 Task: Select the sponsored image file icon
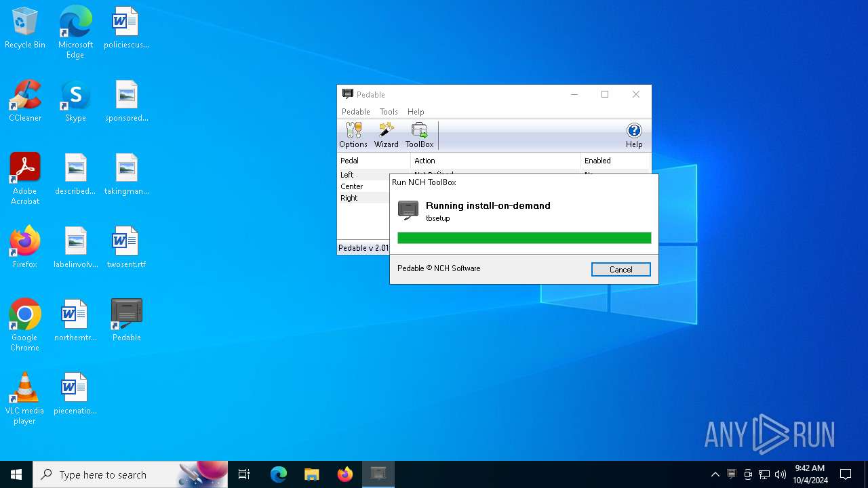(126, 102)
